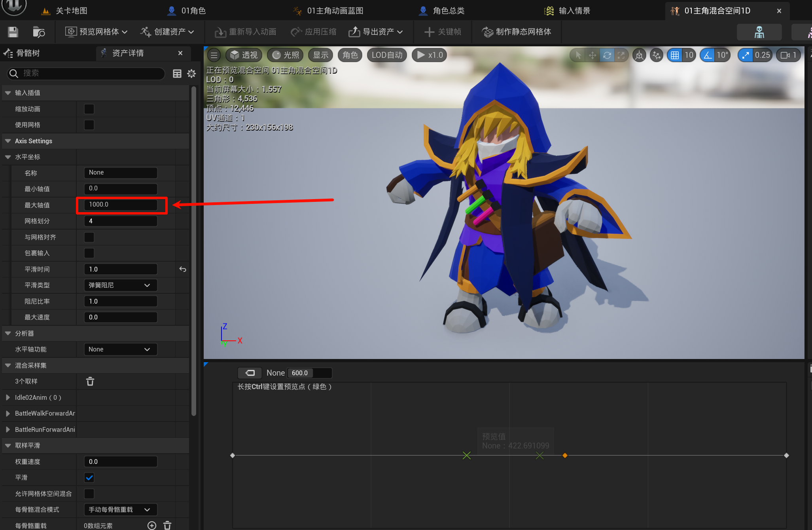Switch to the 骨骼树 panel tab
Screen dimensions: 812x530
pyautogui.click(x=28, y=53)
